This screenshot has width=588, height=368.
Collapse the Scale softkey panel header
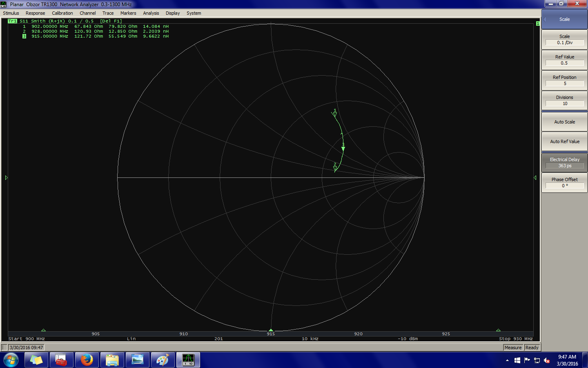564,19
